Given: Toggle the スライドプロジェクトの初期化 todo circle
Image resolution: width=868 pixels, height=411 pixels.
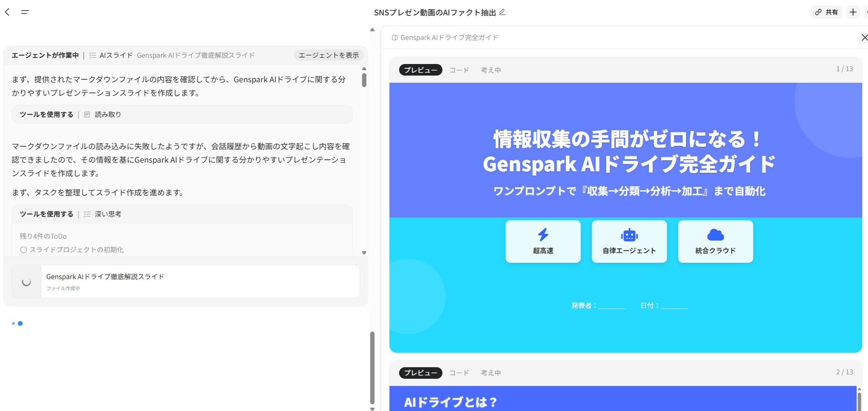Looking at the screenshot, I should click(x=23, y=250).
